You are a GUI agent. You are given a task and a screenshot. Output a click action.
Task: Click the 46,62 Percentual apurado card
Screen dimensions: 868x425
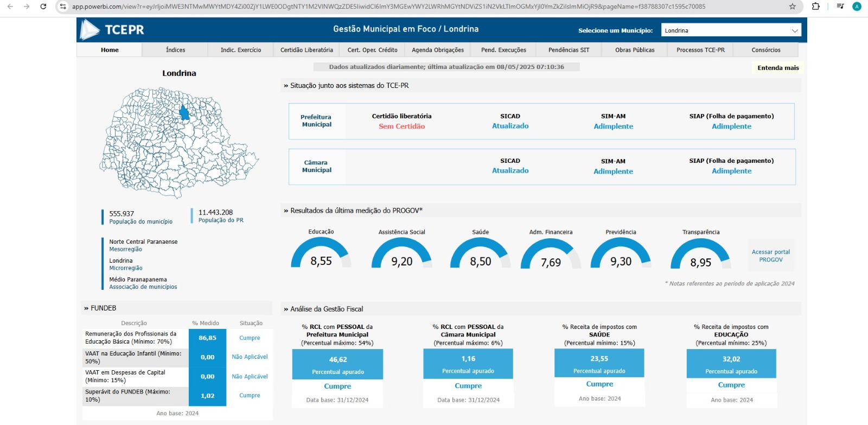pyautogui.click(x=338, y=364)
